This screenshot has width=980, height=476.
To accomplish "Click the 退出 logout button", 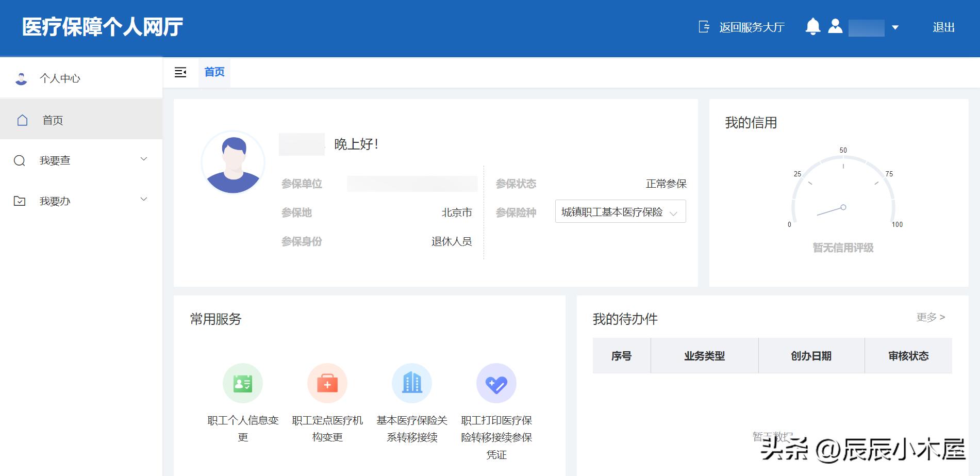I will (x=945, y=26).
